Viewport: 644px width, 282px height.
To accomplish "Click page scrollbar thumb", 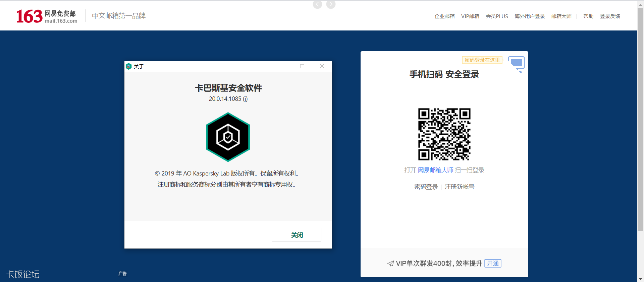I will click(640, 119).
